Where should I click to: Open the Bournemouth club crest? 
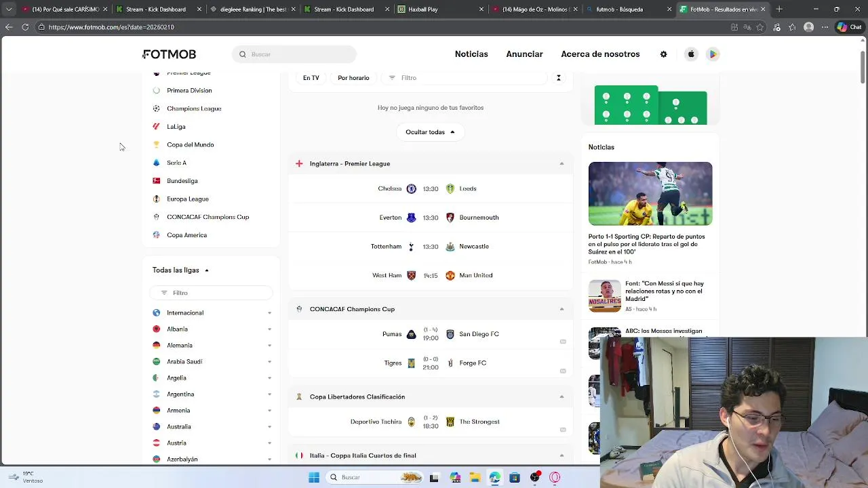[x=450, y=218]
